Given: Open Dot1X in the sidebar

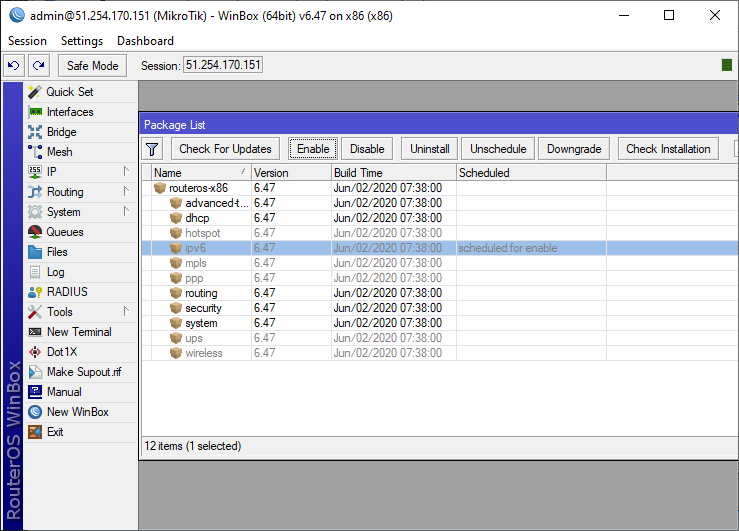Looking at the screenshot, I should tap(80, 352).
